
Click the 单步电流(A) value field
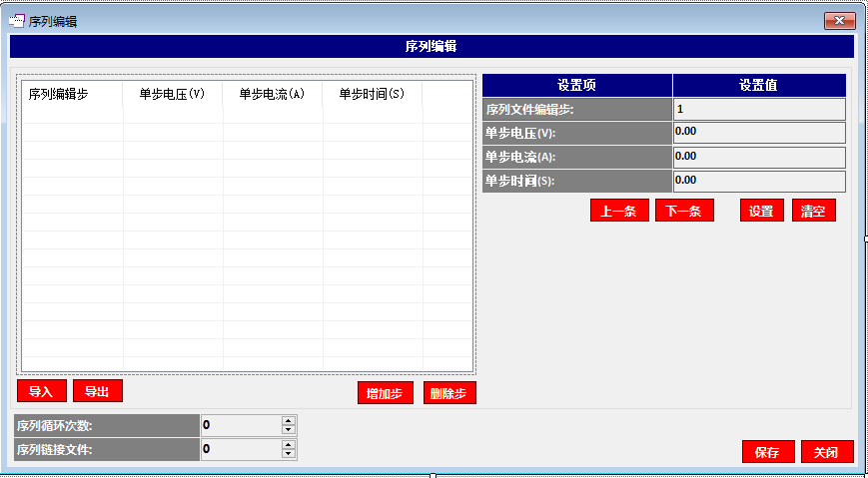point(759,158)
